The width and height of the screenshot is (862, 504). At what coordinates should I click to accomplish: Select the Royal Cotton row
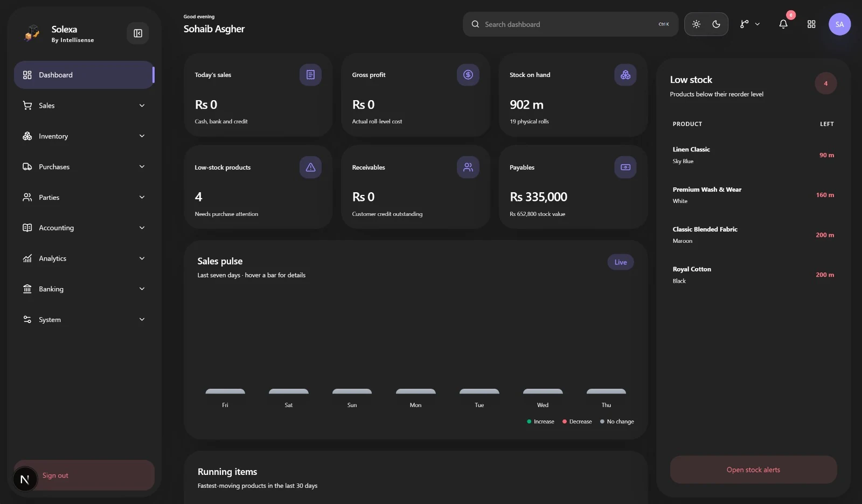753,275
